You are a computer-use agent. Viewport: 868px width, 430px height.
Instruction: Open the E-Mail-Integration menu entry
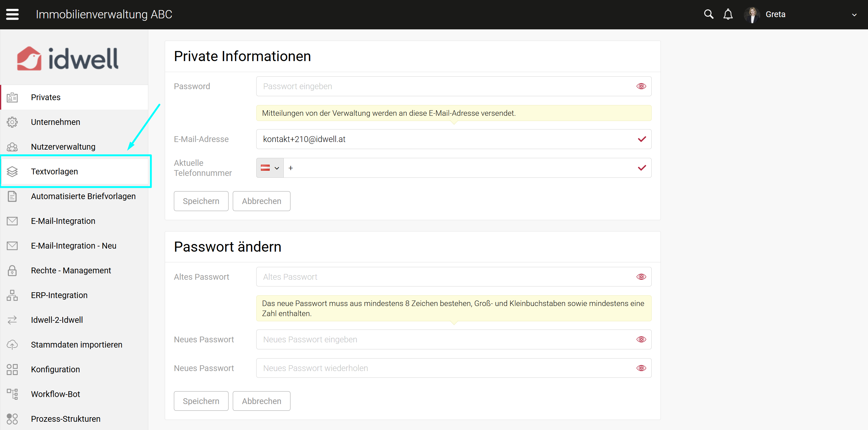74,221
